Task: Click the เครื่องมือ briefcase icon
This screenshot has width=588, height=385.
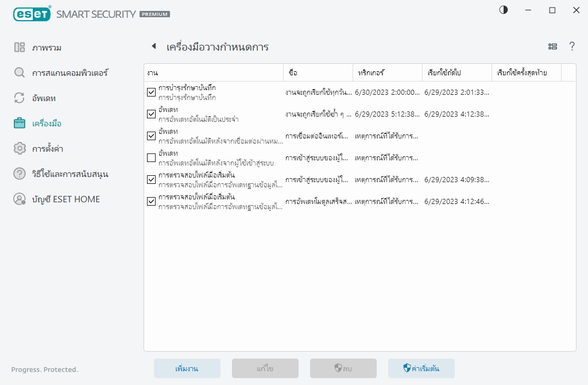Action: [20, 123]
